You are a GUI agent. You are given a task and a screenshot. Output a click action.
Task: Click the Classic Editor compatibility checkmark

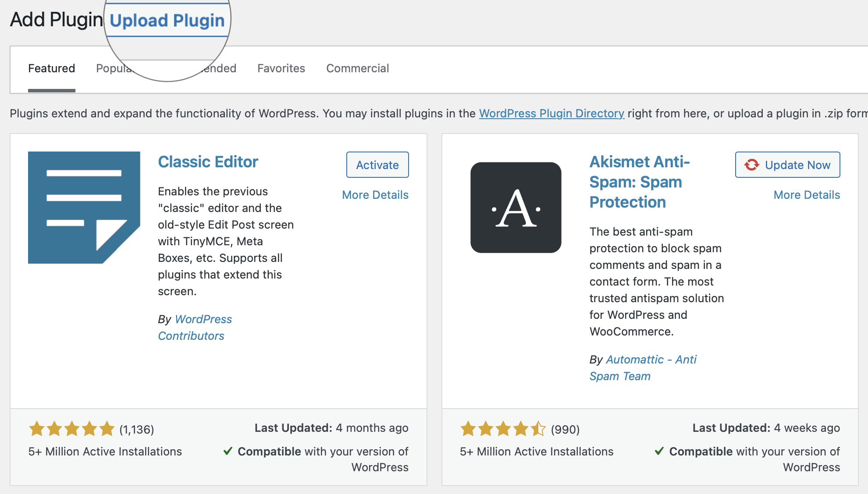point(228,451)
